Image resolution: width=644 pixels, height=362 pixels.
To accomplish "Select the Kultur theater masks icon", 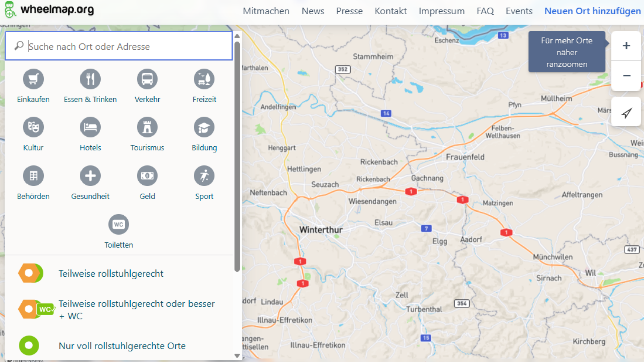I will point(33,127).
